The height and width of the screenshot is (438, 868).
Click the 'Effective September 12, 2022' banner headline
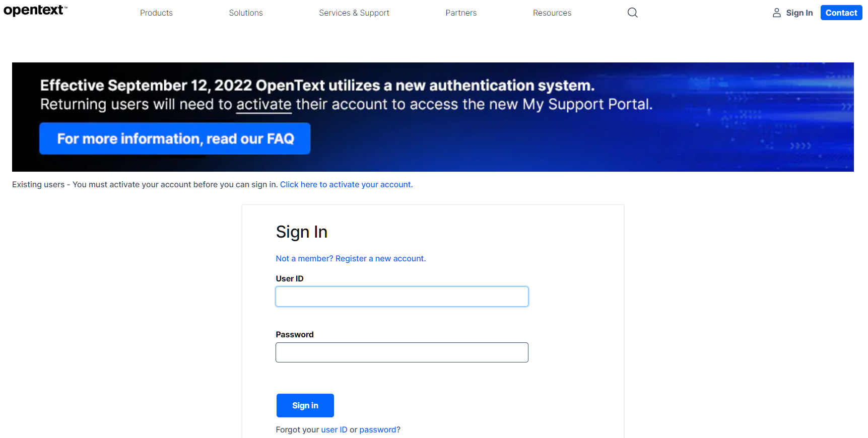[317, 86]
